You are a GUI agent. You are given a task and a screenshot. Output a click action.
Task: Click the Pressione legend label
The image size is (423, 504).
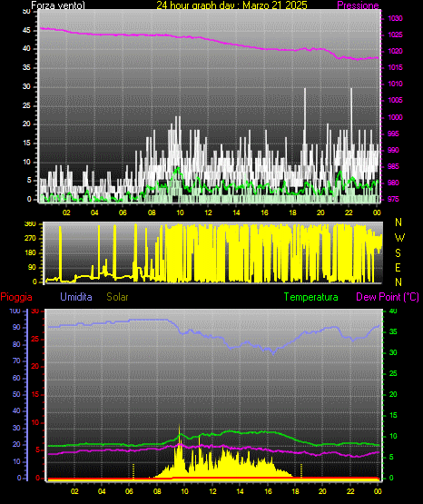[358, 5]
